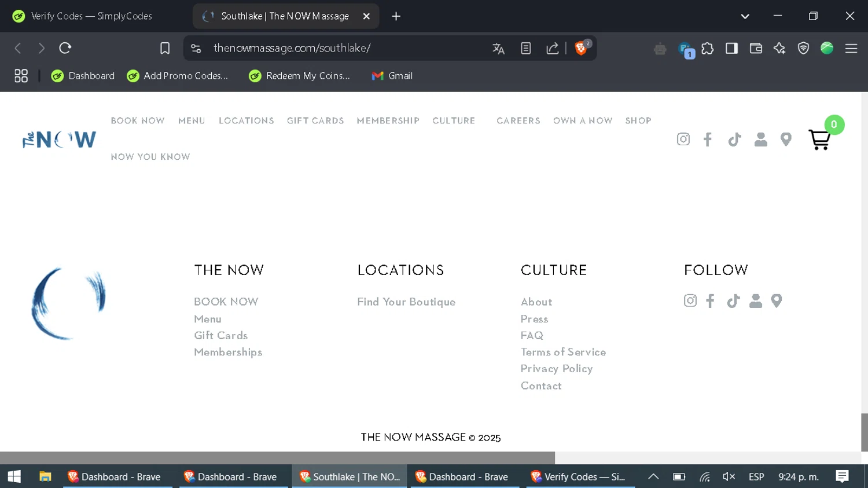Bookmark this page

pos(165,48)
